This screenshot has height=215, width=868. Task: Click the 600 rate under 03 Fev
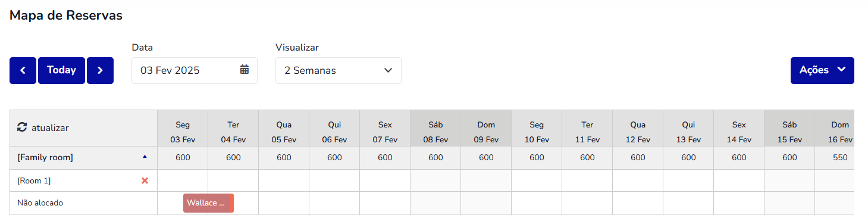[x=183, y=158]
